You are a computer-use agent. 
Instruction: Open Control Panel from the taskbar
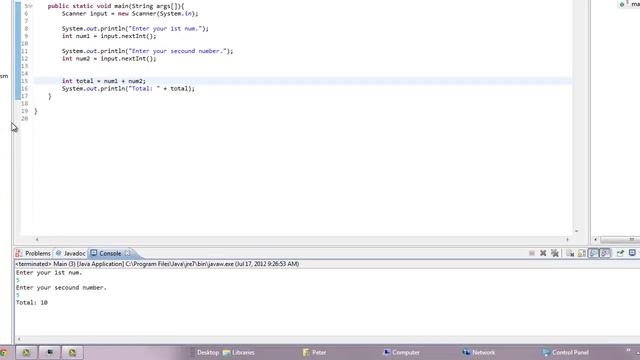pyautogui.click(x=566, y=353)
